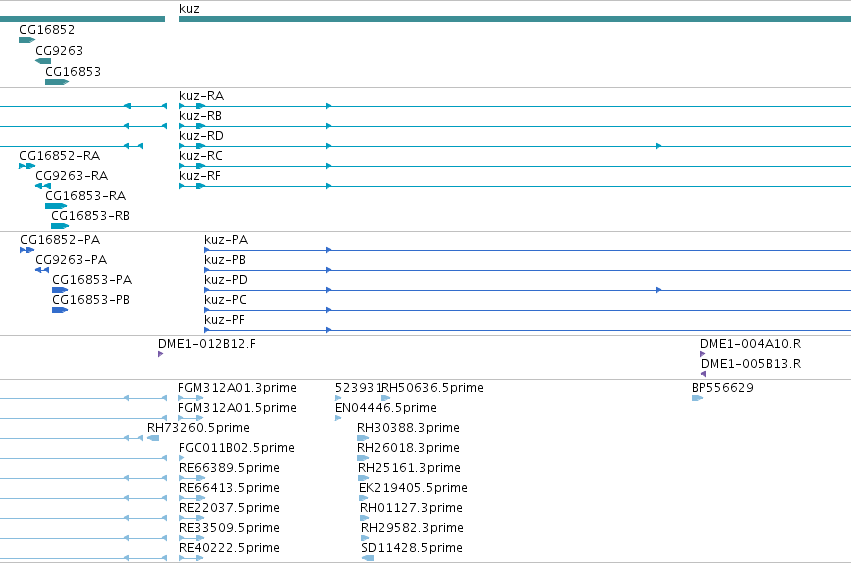This screenshot has height=563, width=851.
Task: Open the kuz-RD transcript label
Action: coord(201,136)
